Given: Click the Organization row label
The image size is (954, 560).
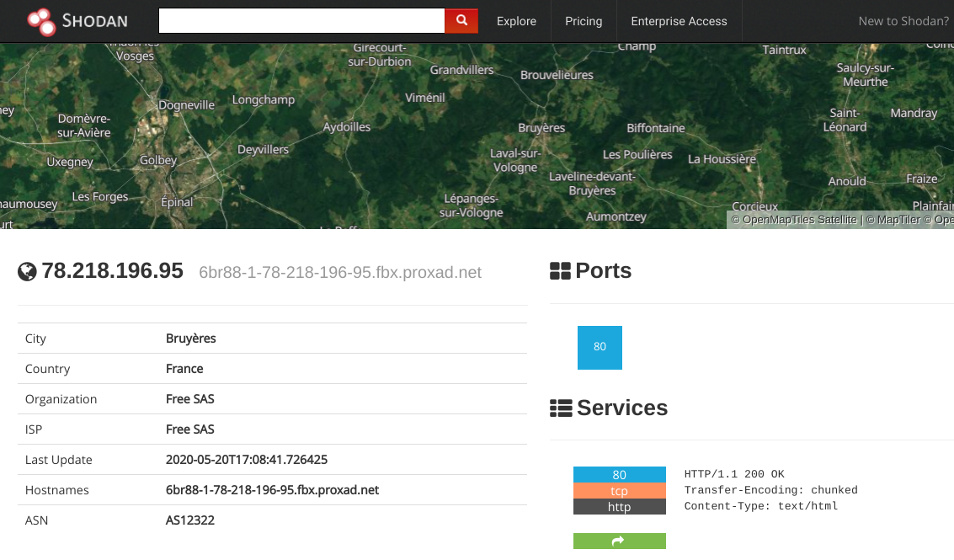Looking at the screenshot, I should tap(61, 399).
